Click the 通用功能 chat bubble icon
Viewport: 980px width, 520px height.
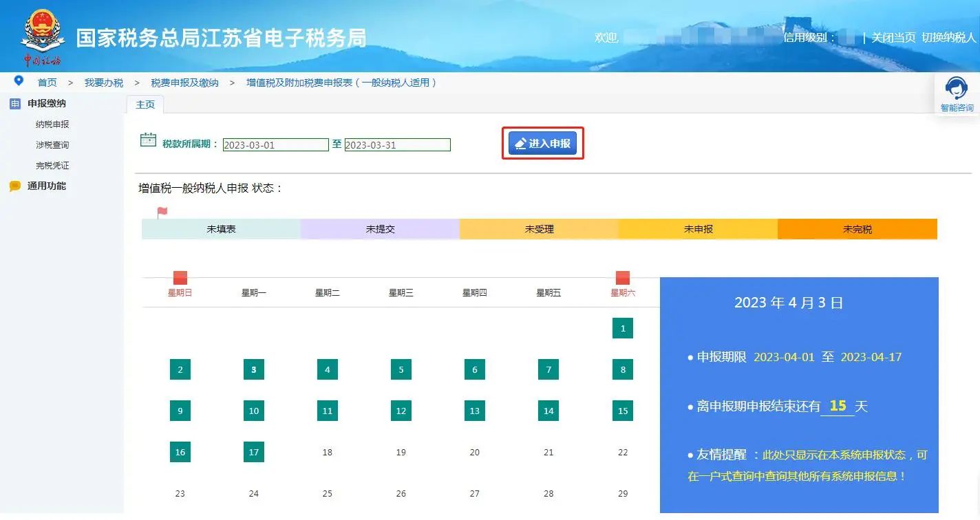click(15, 186)
